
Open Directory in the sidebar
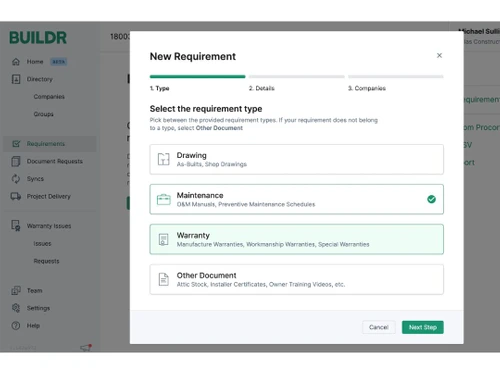point(40,79)
